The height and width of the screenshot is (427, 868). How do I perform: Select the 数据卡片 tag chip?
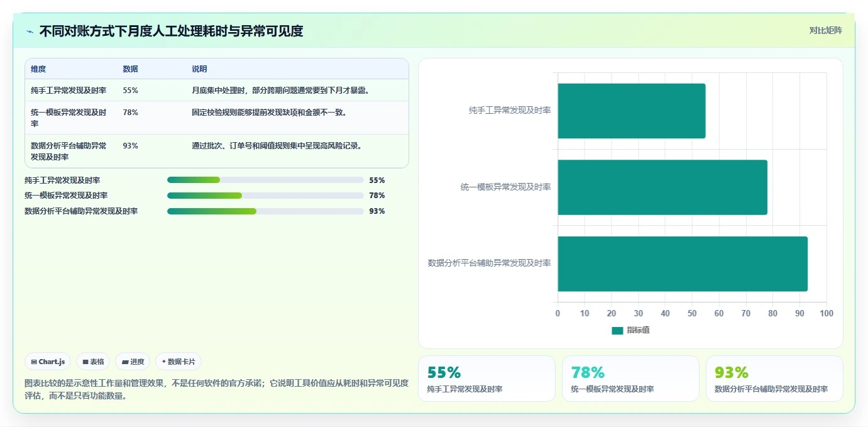(179, 362)
